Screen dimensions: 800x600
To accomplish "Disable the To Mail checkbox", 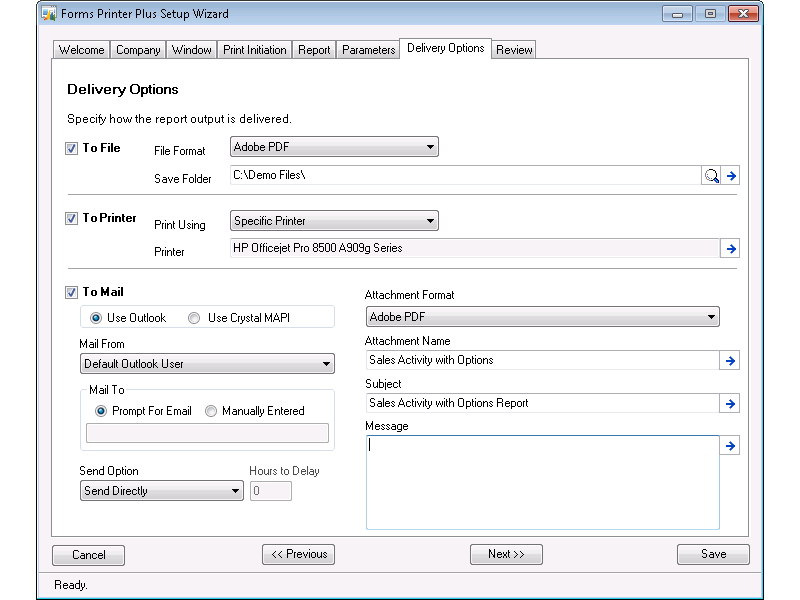I will point(71,293).
